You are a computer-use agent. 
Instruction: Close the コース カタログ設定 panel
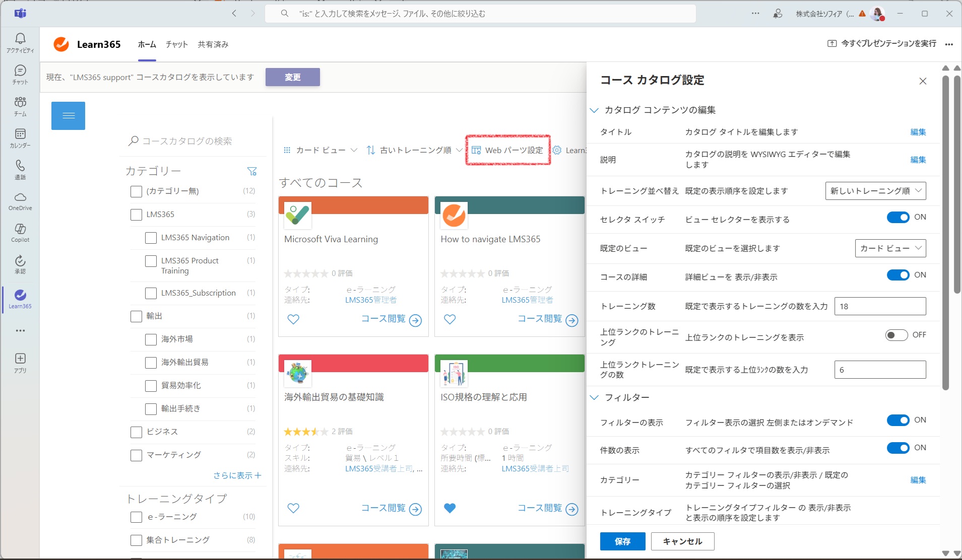[923, 81]
